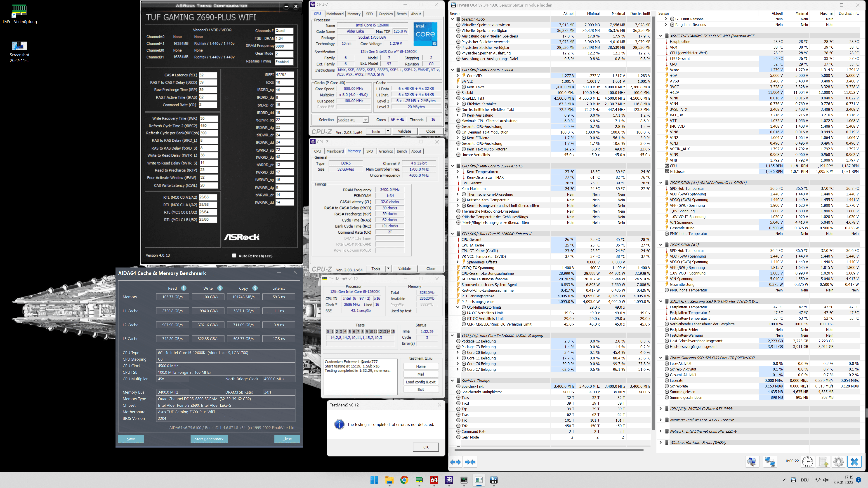Open Screenshot 2022-11 desktop file
The image size is (868, 488).
(19, 52)
